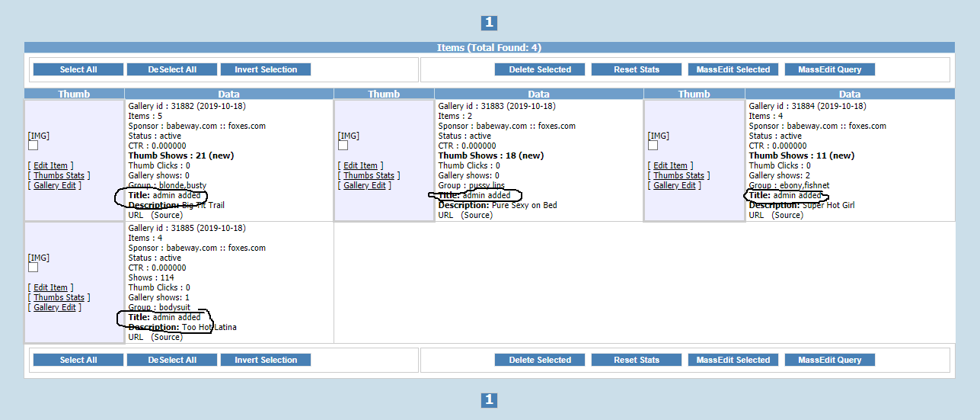Click the bottom DeSelect All button
980x420 pixels.
point(172,360)
